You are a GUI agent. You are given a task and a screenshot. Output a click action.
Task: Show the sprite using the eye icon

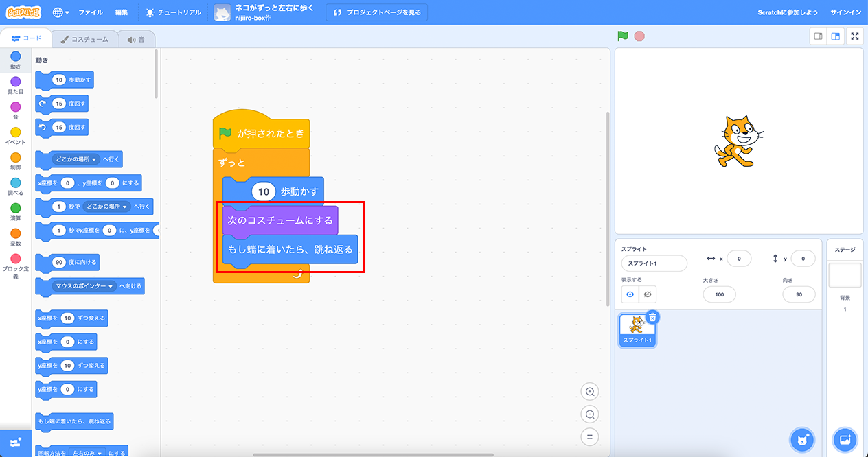(x=630, y=294)
